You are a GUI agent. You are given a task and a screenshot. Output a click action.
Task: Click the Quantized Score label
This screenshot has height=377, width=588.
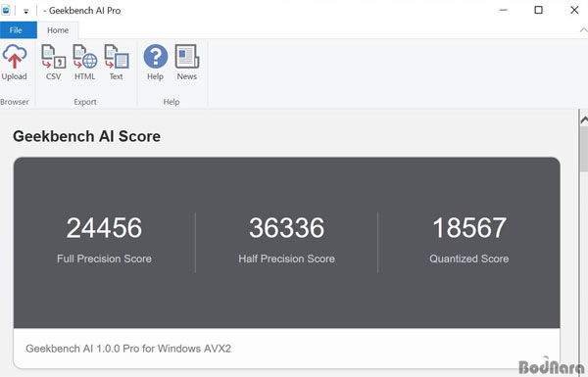(469, 259)
